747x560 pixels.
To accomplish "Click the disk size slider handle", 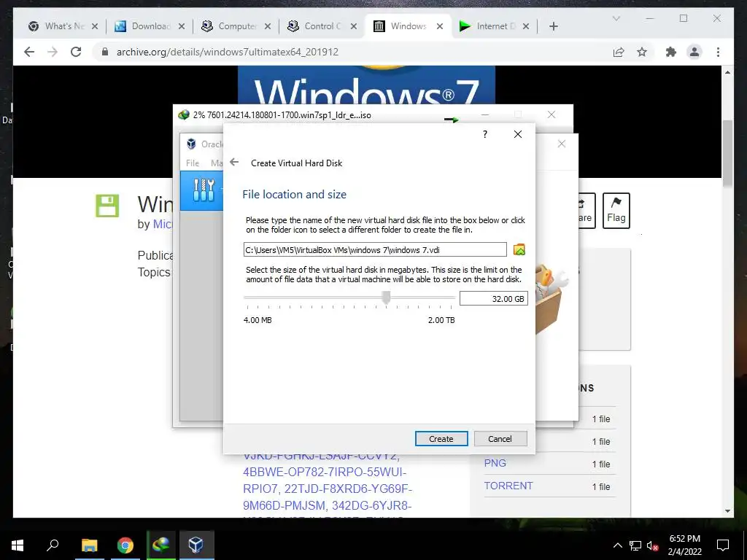I will point(387,297).
